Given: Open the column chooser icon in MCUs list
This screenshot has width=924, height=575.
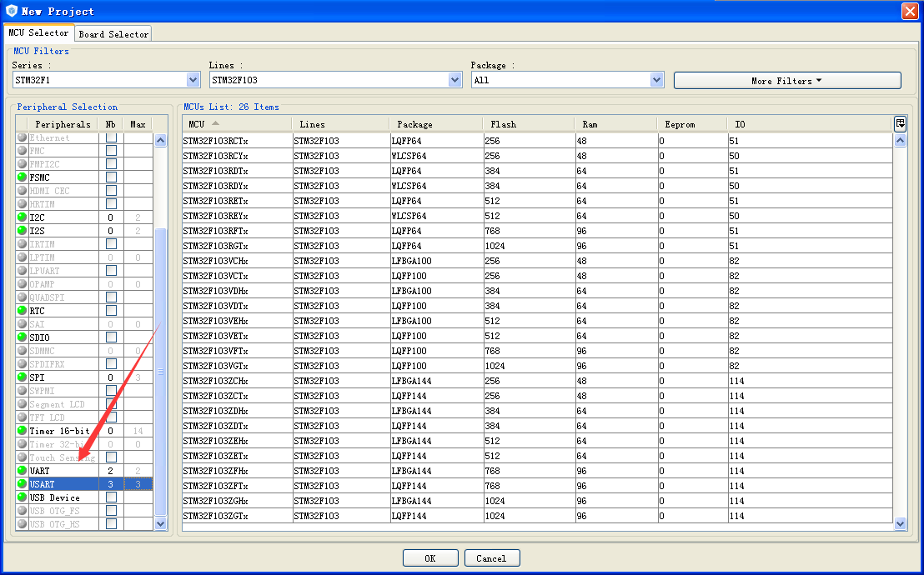Looking at the screenshot, I should pos(900,123).
